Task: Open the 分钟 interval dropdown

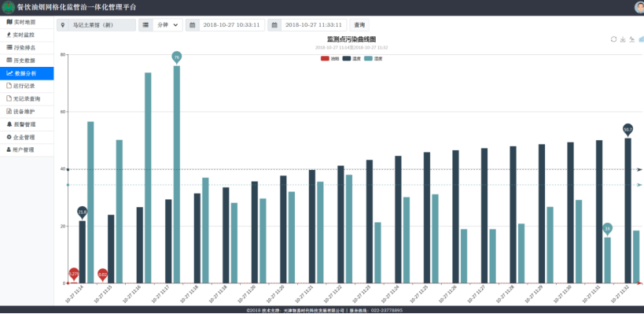Action: tap(167, 25)
